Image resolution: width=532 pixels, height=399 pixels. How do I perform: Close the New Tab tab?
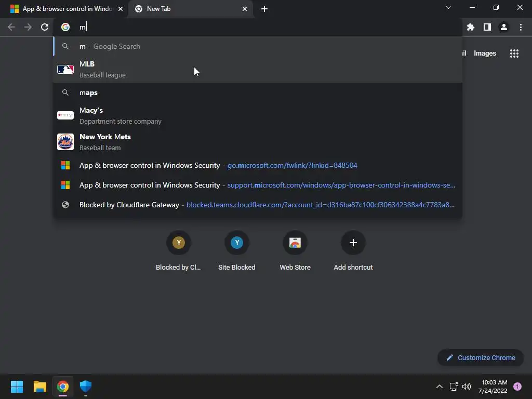point(245,9)
